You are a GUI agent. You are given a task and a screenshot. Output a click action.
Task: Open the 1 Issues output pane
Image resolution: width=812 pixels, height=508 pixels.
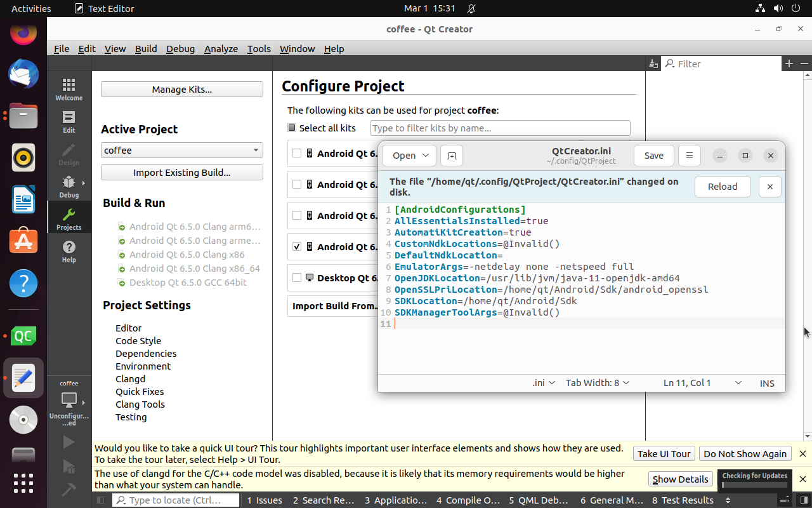(265, 500)
